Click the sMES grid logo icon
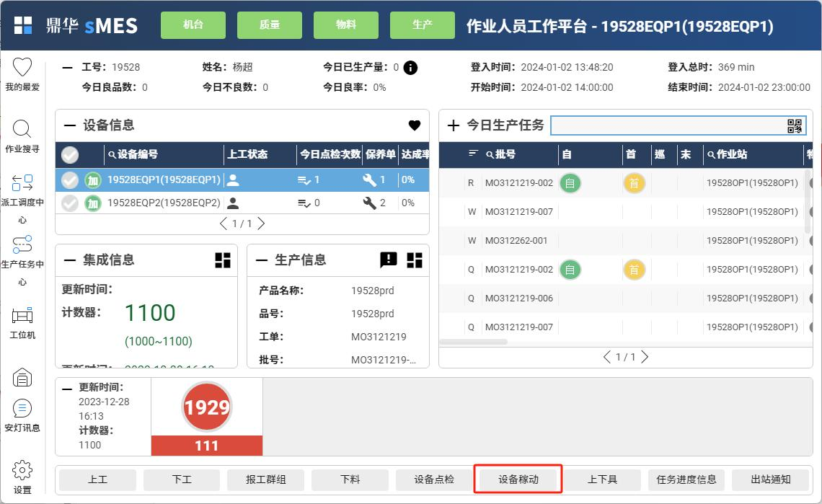822x504 pixels. [22, 25]
